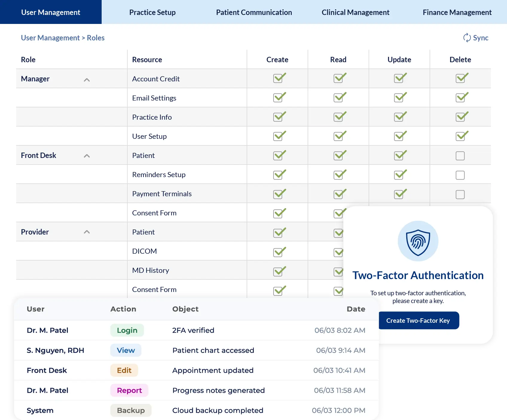Enable Delete for Front Desk Patient
507x420 pixels.
coord(460,156)
